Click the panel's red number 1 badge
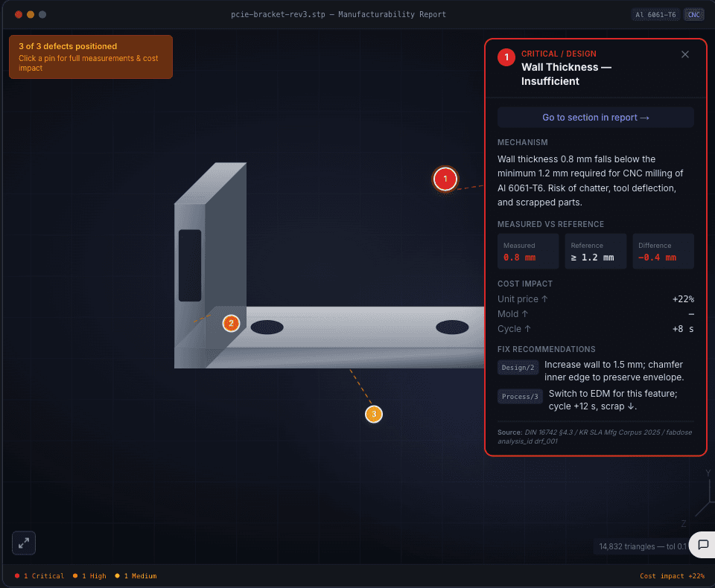This screenshot has width=715, height=588. (x=506, y=57)
